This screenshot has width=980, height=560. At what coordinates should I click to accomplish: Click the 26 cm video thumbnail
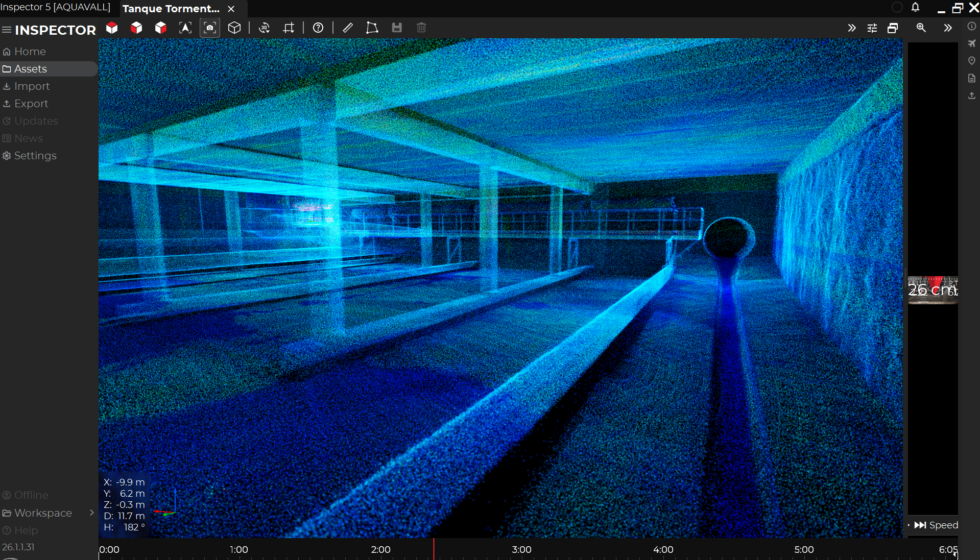coord(933,290)
